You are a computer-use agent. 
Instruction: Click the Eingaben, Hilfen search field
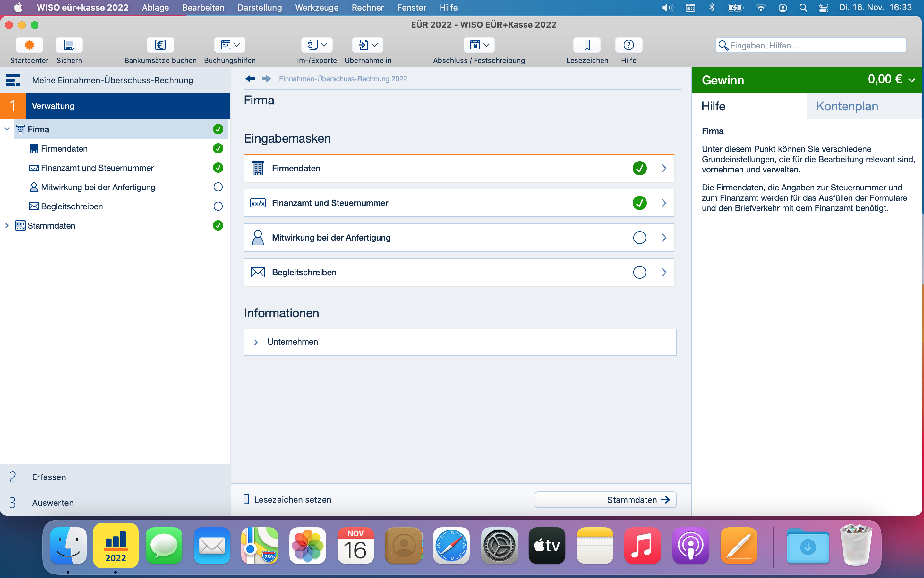tap(811, 46)
